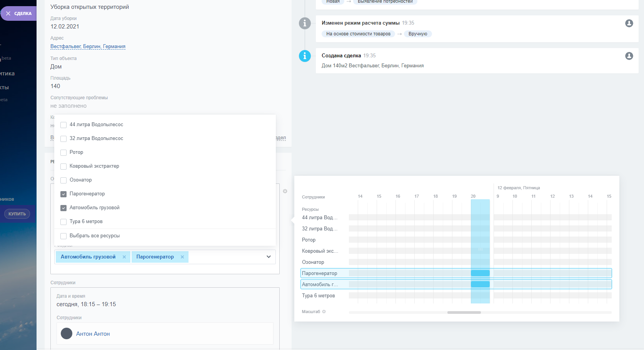Open the Масштаб settings gear
The height and width of the screenshot is (350, 644).
(324, 312)
